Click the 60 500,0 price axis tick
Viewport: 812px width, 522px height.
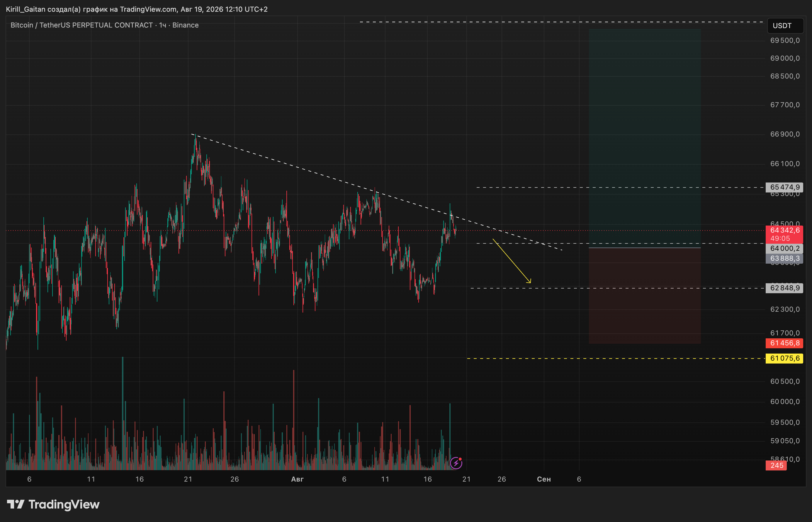coord(785,382)
